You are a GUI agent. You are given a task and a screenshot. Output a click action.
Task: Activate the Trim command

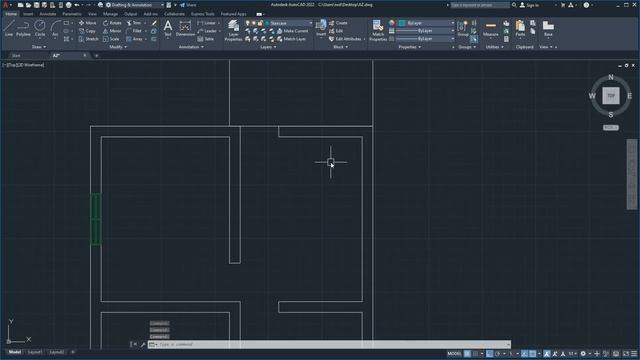[x=134, y=23]
